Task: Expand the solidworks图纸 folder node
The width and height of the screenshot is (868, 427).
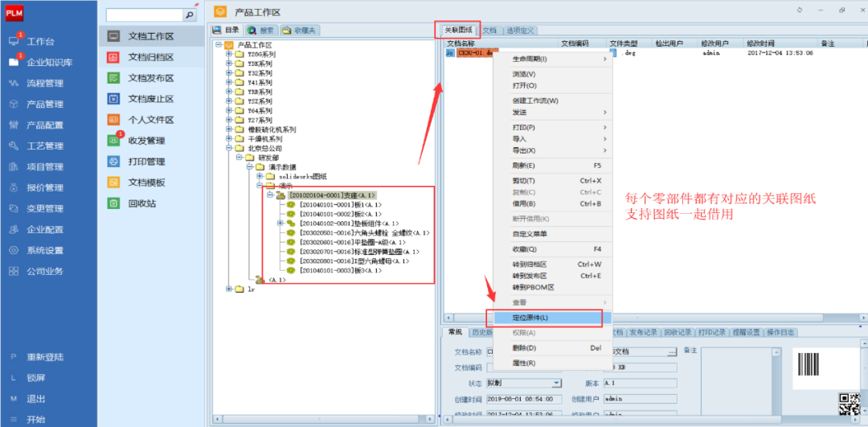Action: (x=260, y=176)
